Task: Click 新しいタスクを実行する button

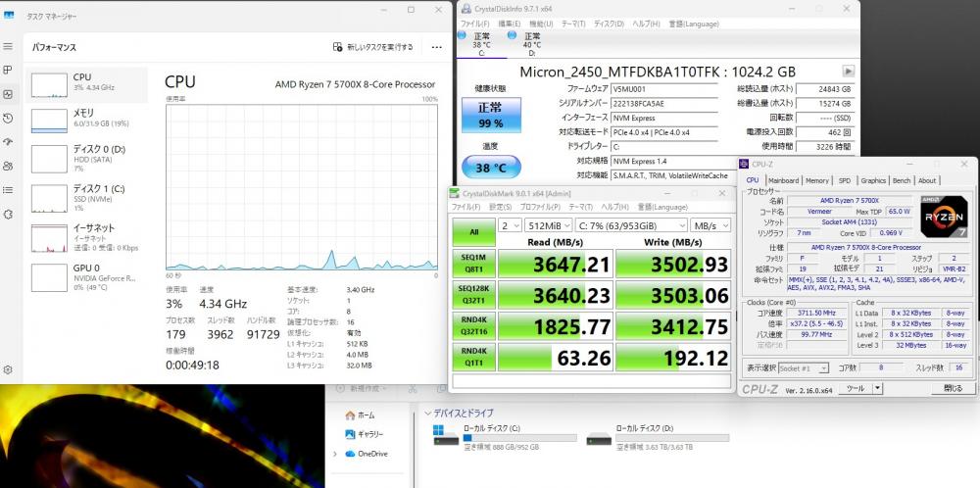Action: click(x=373, y=47)
